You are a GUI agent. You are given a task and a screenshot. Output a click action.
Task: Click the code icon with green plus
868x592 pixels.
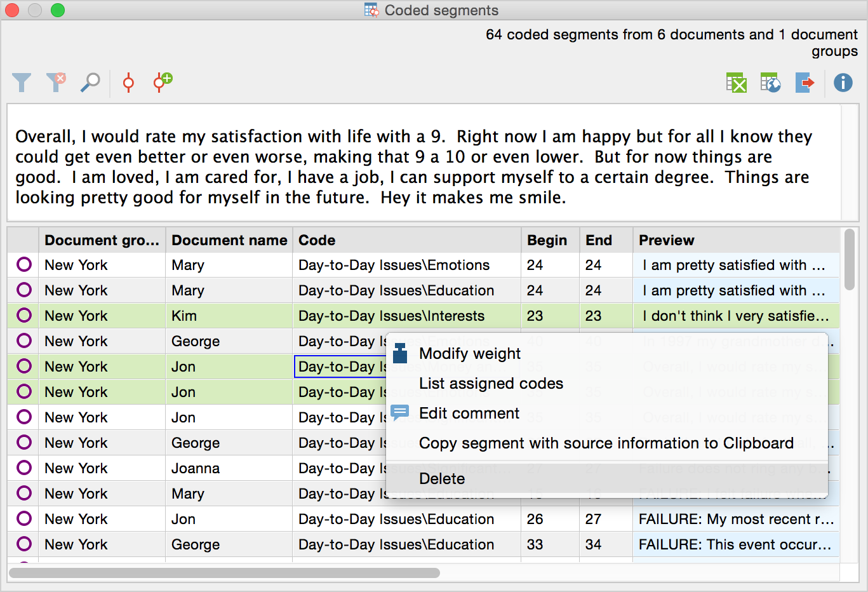click(163, 82)
